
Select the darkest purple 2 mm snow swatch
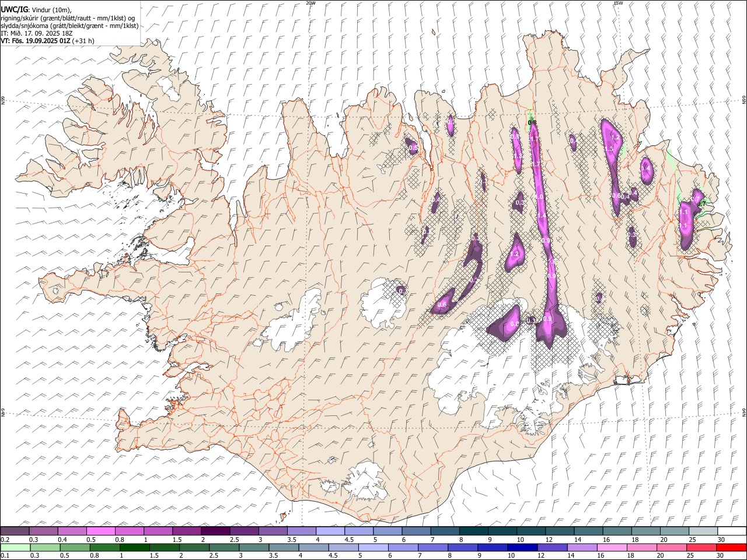[215, 531]
